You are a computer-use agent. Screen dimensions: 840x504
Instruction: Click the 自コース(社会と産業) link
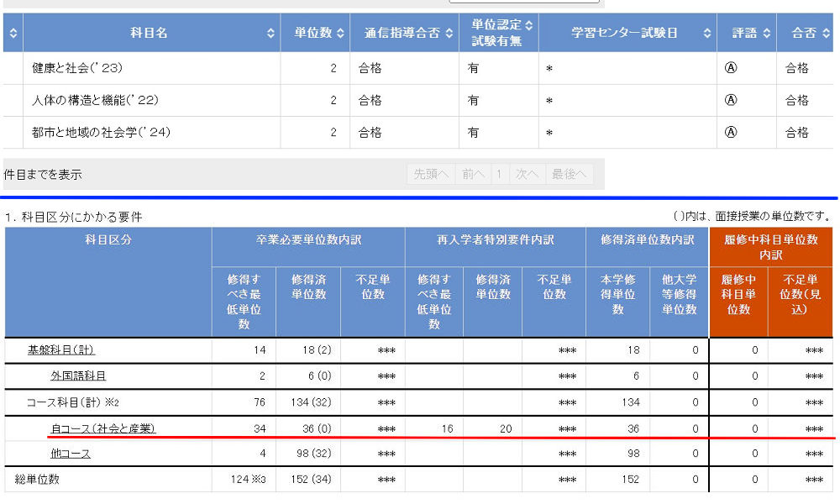click(103, 428)
